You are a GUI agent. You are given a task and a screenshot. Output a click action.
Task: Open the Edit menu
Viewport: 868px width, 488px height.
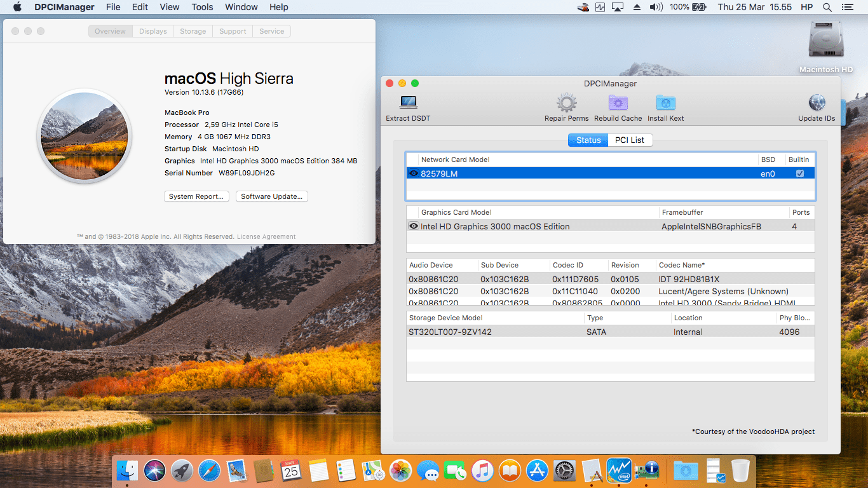tap(140, 7)
